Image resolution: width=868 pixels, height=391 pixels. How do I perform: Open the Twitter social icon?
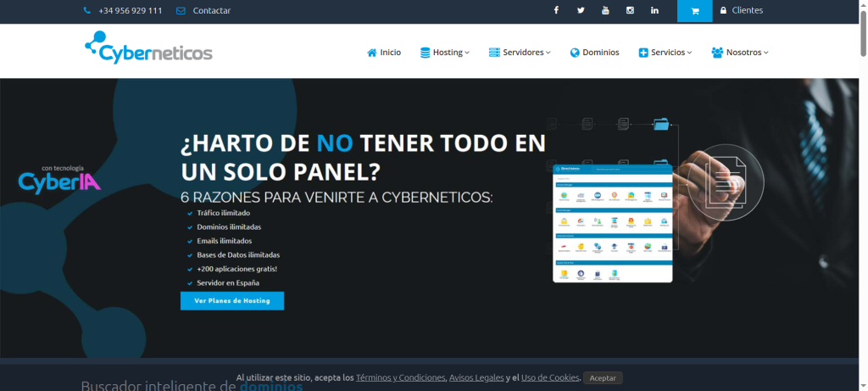point(581,10)
